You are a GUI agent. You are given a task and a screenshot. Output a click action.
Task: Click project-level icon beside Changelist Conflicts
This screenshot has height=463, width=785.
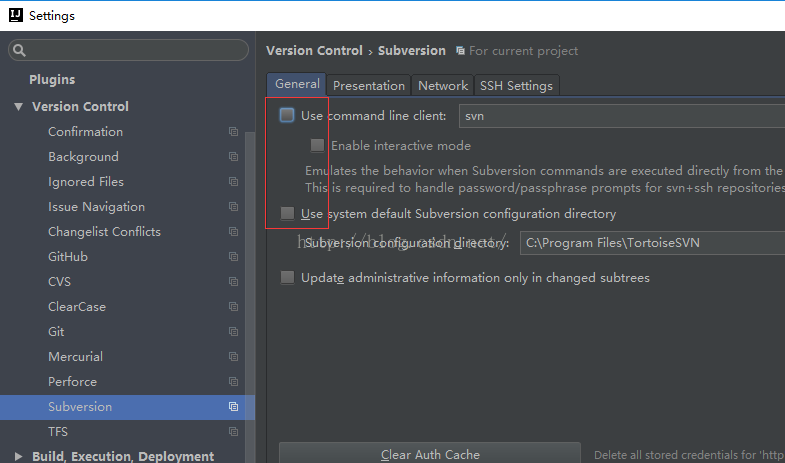233,232
